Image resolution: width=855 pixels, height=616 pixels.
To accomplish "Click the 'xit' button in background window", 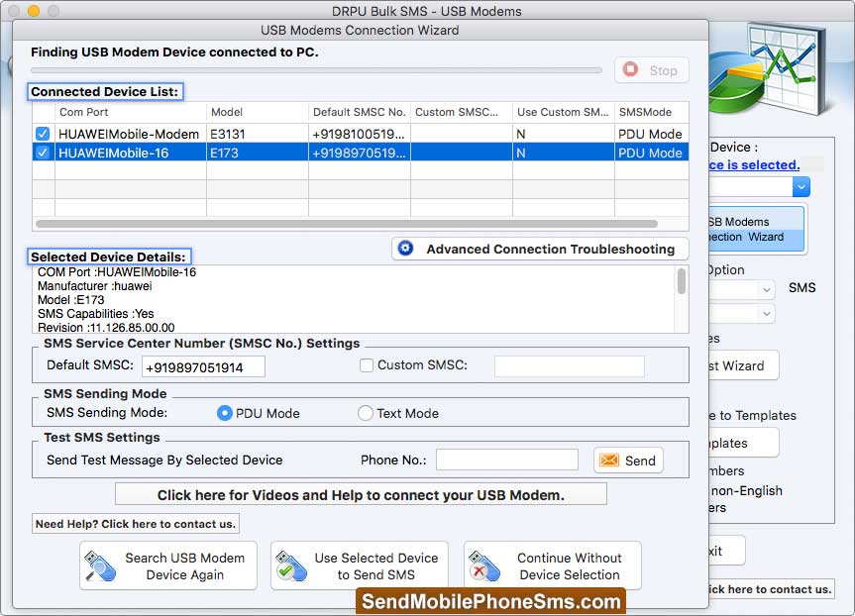I will point(727,551).
